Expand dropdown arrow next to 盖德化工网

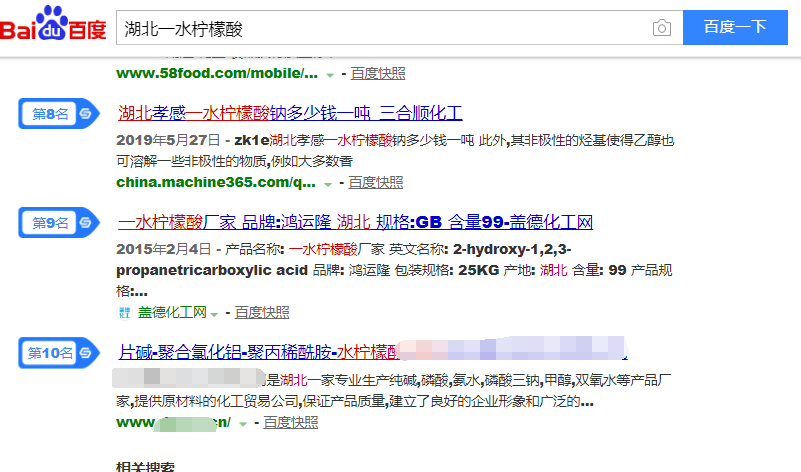(214, 314)
